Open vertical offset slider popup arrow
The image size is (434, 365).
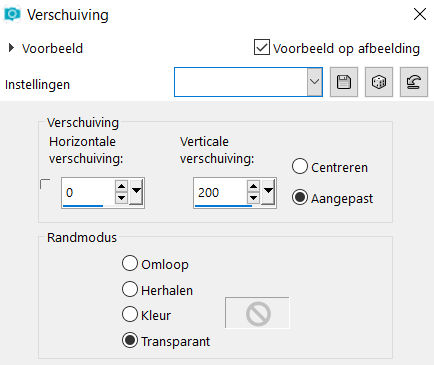(x=268, y=192)
